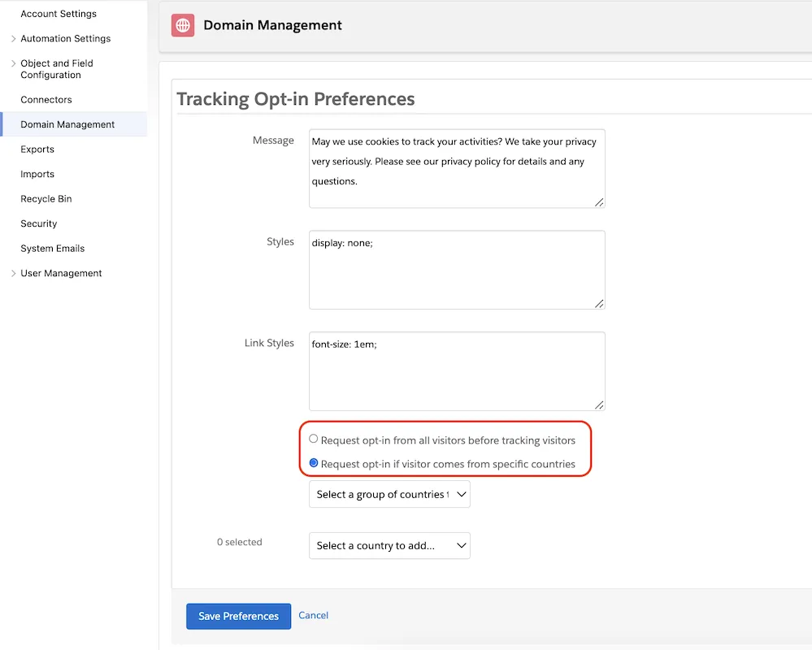Expand the Automation Settings chevron
The image size is (812, 650).
pyautogui.click(x=14, y=39)
